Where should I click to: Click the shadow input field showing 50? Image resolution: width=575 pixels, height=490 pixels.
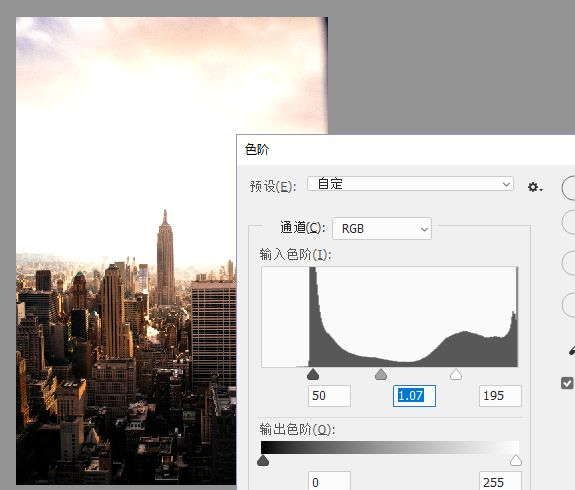[x=329, y=396]
